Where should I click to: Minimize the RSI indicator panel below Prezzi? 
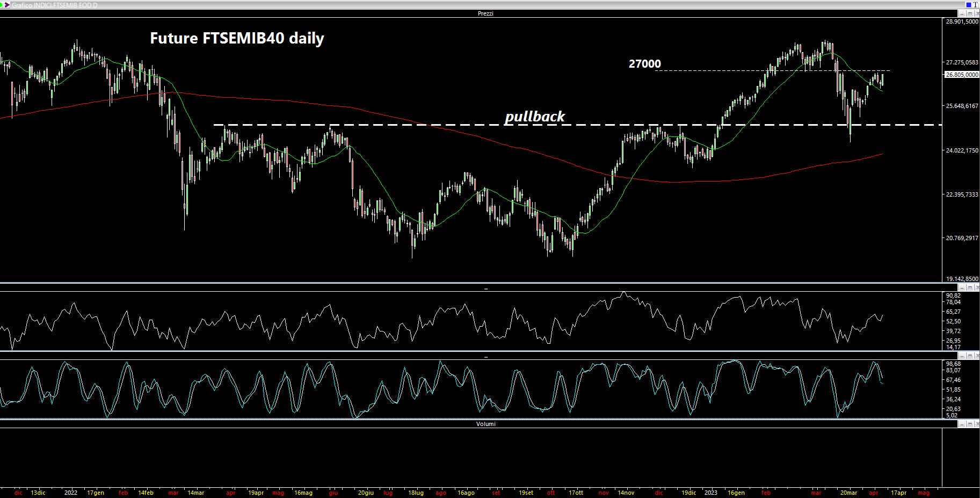click(962, 288)
